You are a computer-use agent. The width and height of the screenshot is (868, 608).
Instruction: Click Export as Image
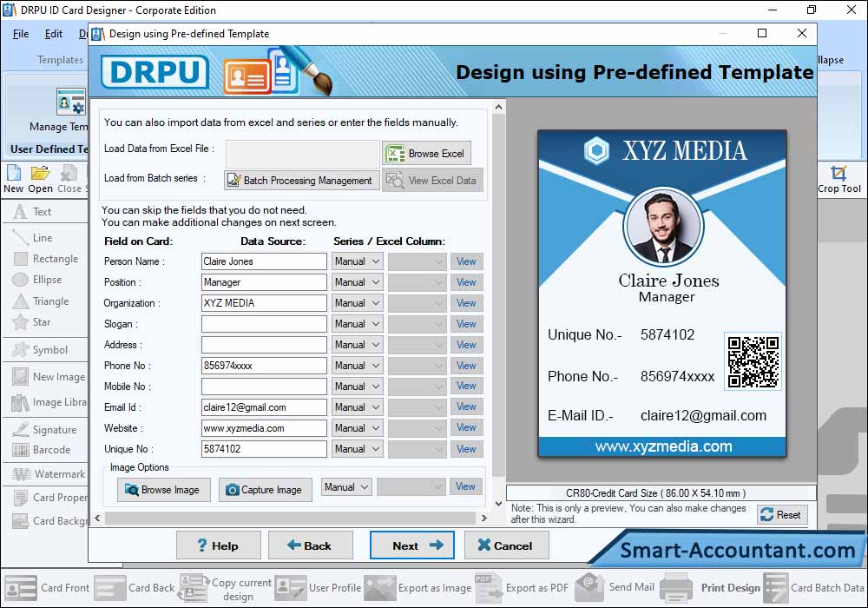pos(418,587)
